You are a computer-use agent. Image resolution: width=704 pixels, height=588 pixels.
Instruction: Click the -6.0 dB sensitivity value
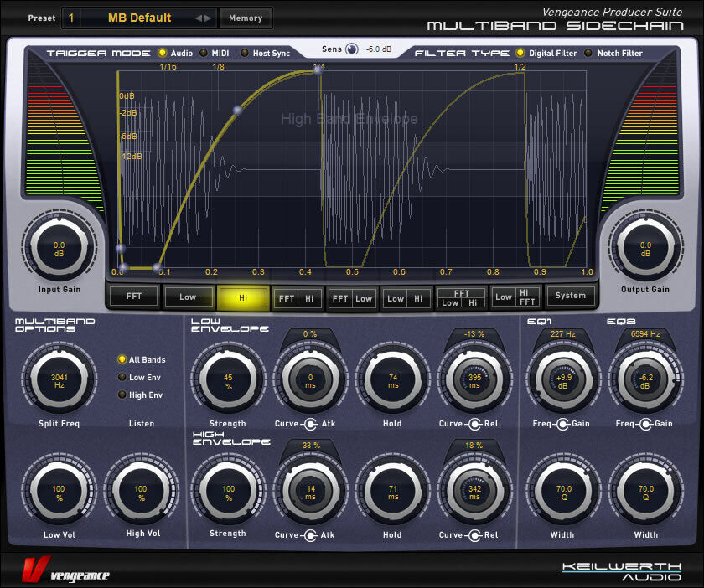pyautogui.click(x=379, y=49)
